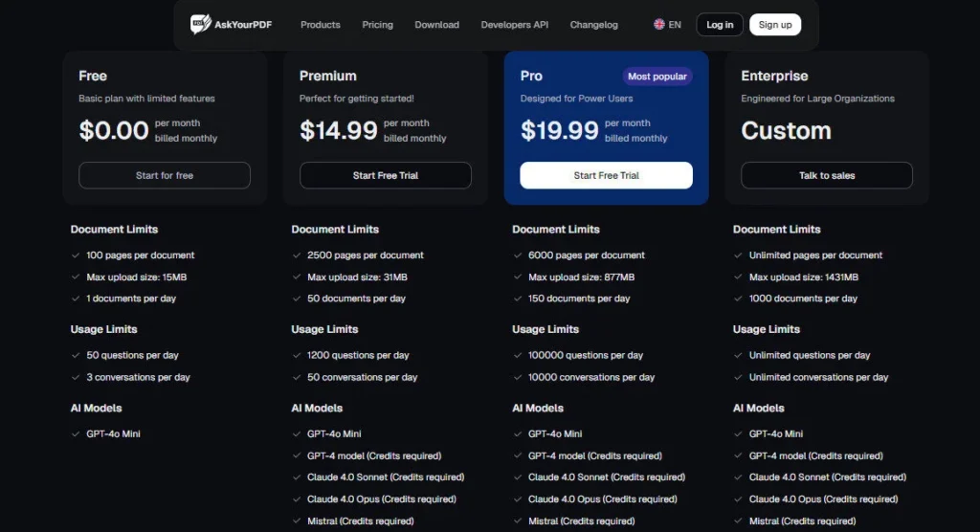
Task: Open the Products menu
Action: click(x=321, y=25)
